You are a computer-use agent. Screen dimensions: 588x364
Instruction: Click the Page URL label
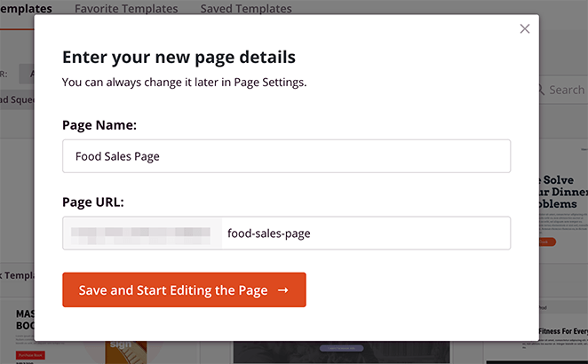[x=92, y=202]
